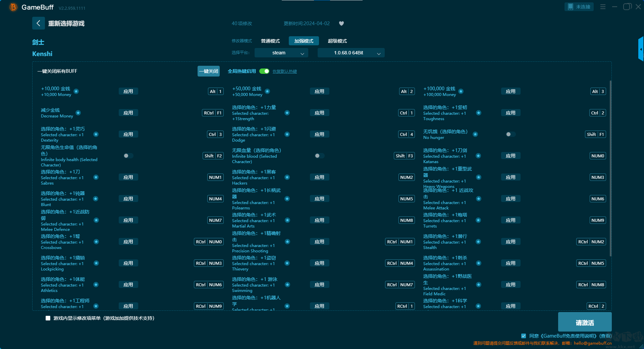Click the heart favorite icon
Image resolution: width=644 pixels, height=349 pixels.
click(341, 23)
